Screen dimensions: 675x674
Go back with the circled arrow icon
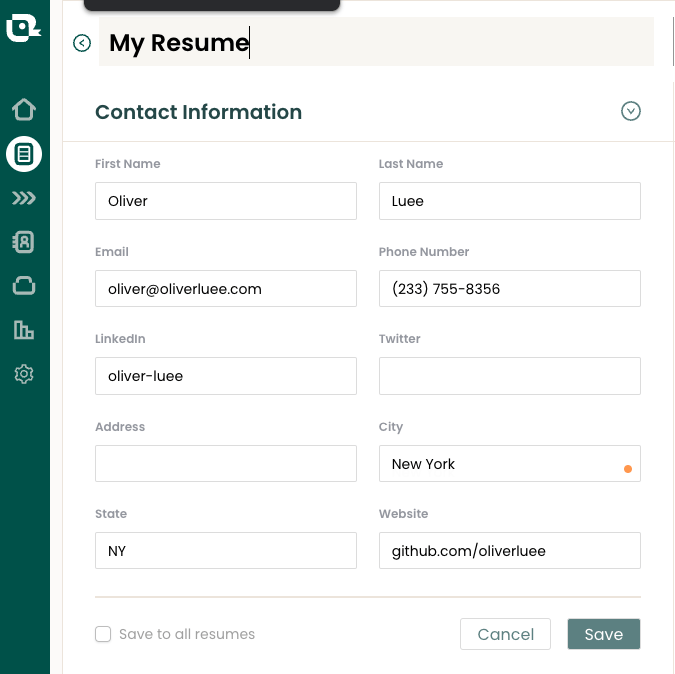82,43
